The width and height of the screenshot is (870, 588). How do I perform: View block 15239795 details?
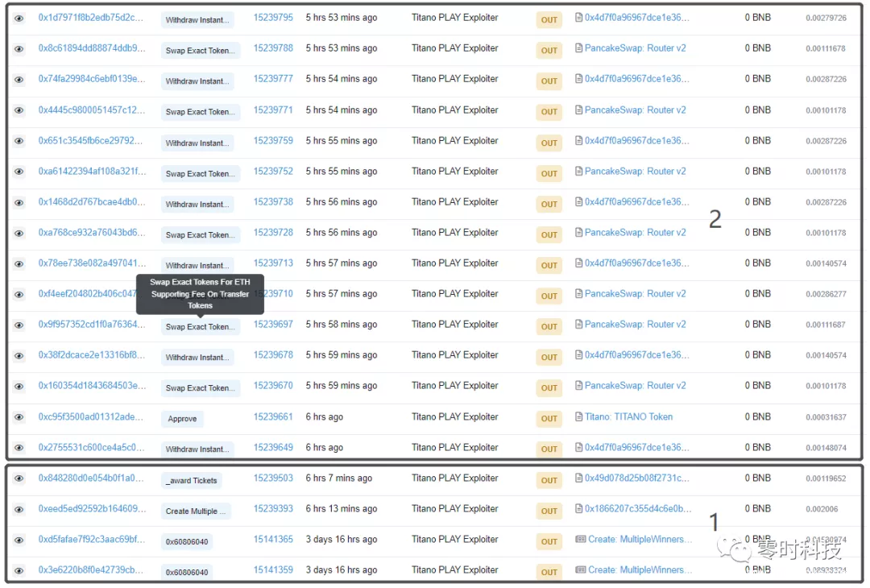point(273,18)
